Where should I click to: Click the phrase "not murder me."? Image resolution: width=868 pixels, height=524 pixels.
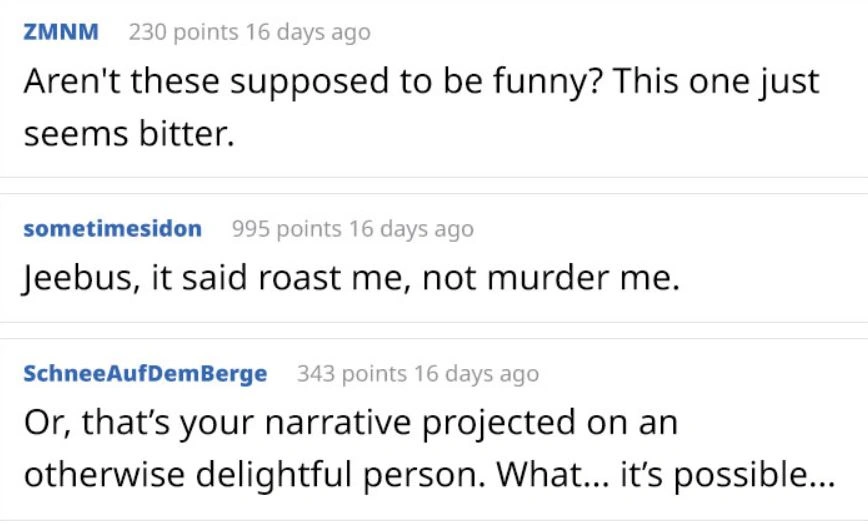551,278
